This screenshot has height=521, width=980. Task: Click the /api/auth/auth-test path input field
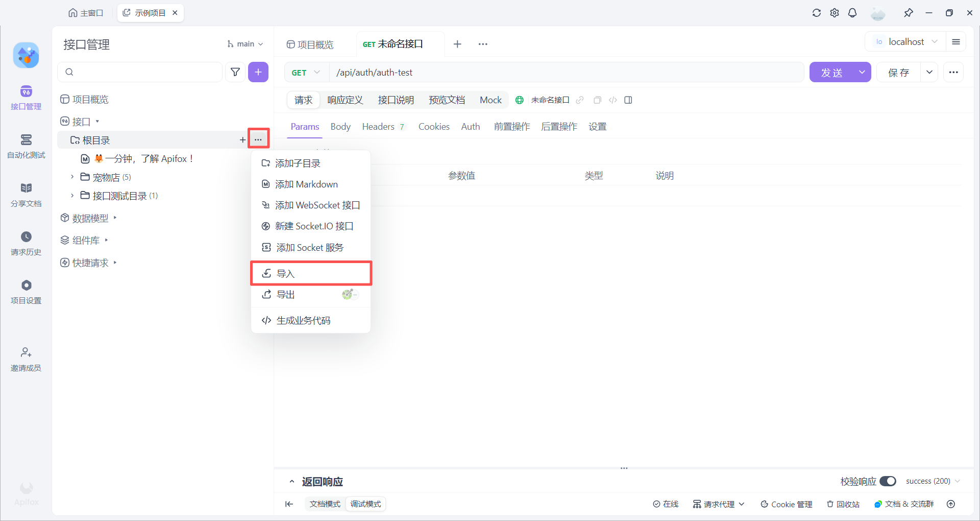(x=510, y=72)
